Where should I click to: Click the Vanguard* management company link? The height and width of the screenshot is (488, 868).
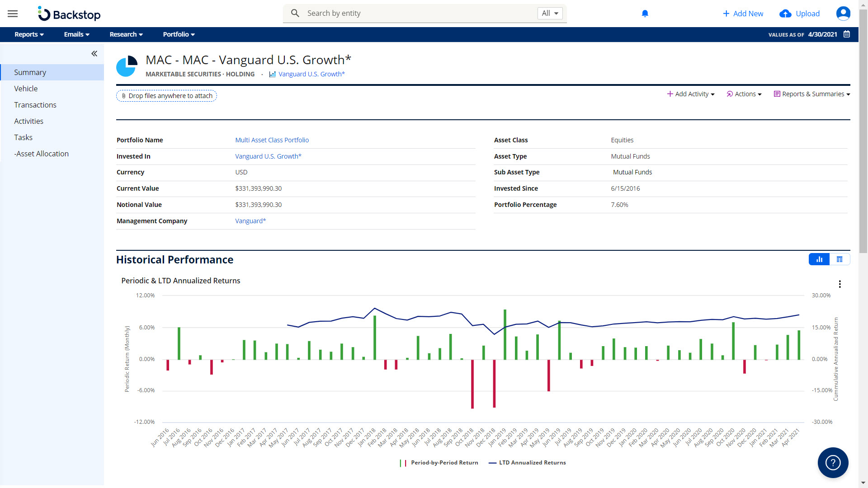[250, 221]
